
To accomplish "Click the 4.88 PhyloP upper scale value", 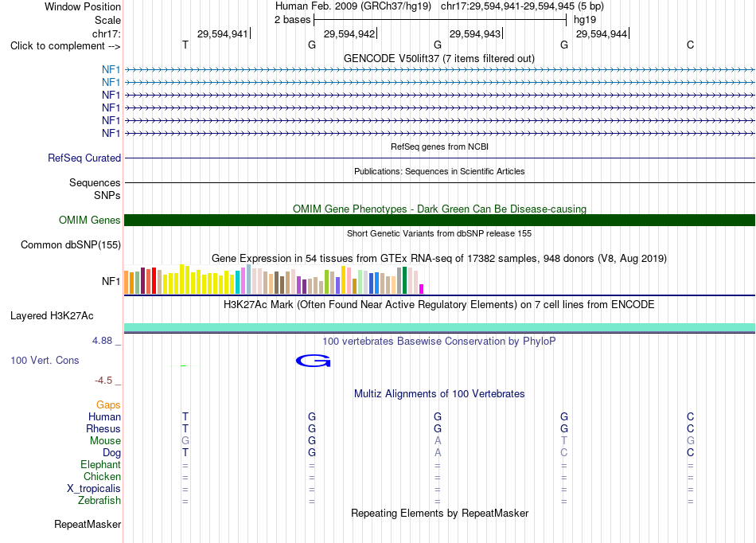I will (x=102, y=341).
